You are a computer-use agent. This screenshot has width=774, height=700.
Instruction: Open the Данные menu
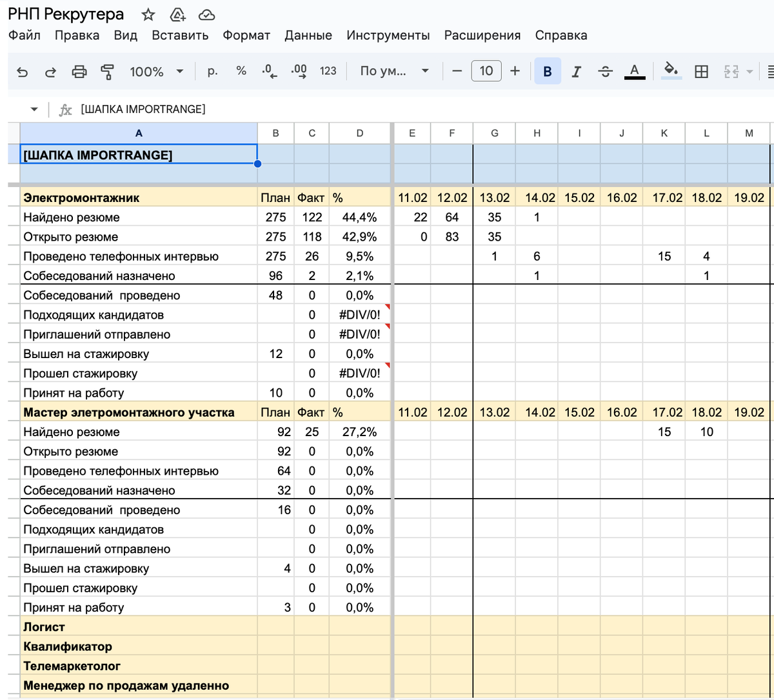pyautogui.click(x=308, y=35)
